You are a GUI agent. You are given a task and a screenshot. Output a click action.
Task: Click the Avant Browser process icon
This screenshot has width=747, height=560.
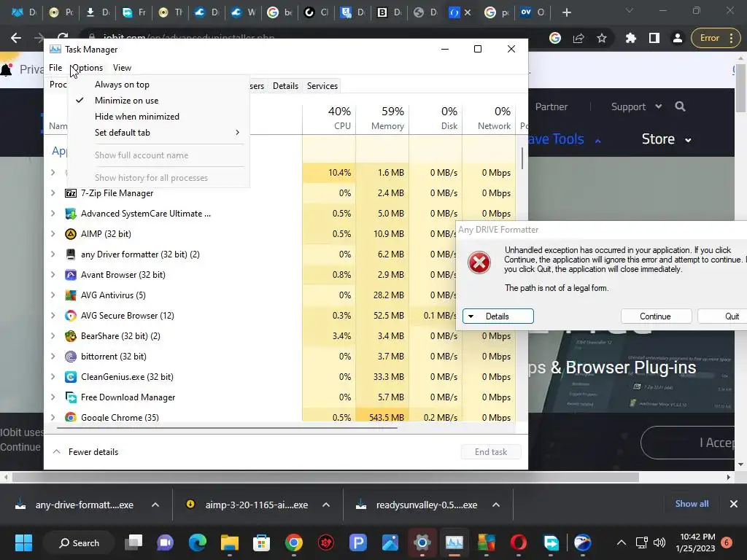71,275
